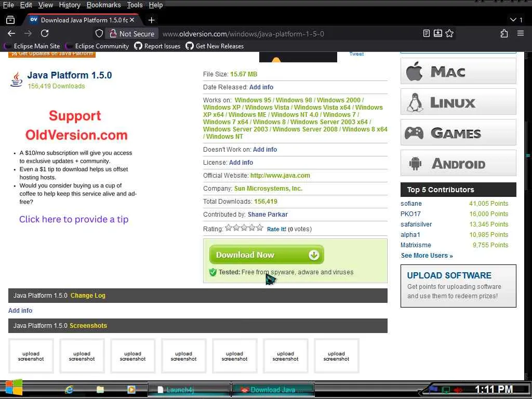Click the Java coffee cup logo
This screenshot has height=399, width=532.
(x=16, y=79)
